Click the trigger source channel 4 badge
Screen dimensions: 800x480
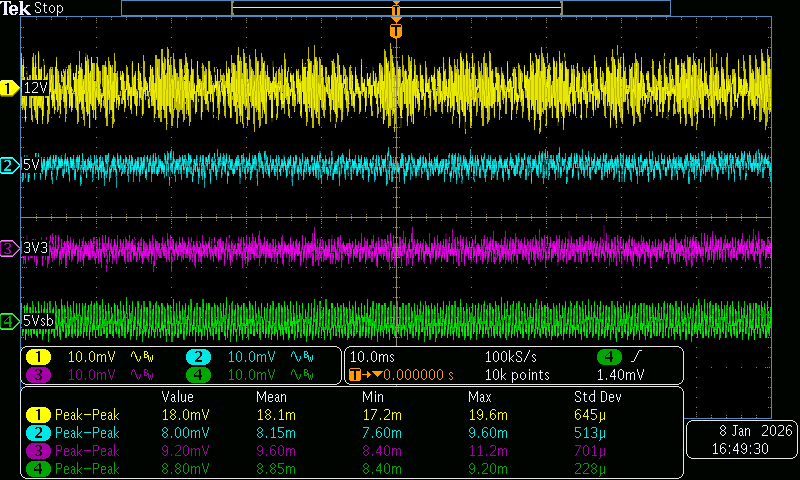[609, 357]
